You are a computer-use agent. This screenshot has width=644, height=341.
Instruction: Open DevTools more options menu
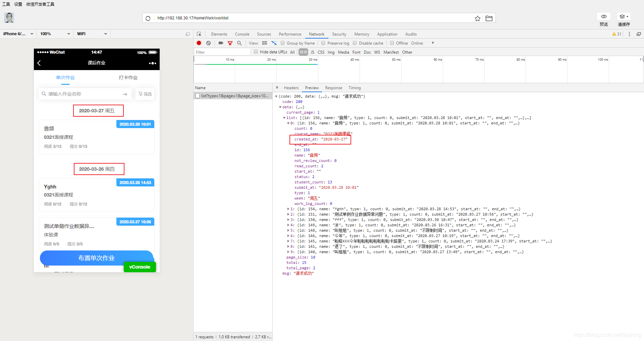pyautogui.click(x=629, y=34)
